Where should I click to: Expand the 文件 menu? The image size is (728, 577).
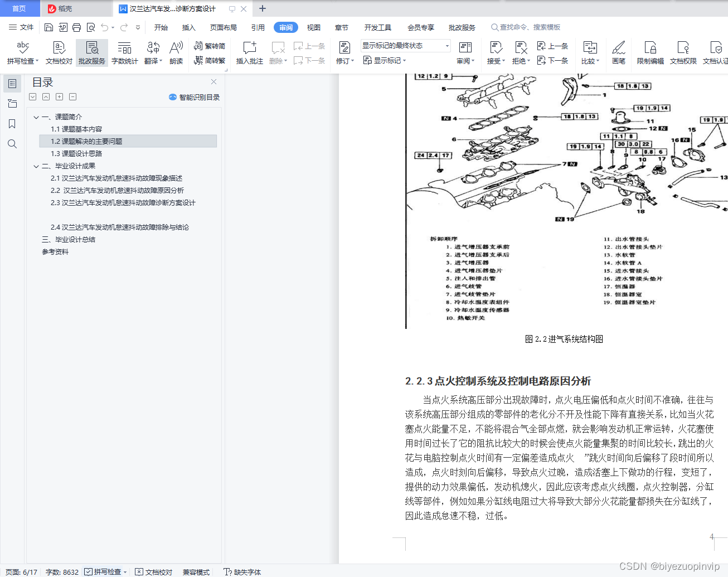[21, 27]
